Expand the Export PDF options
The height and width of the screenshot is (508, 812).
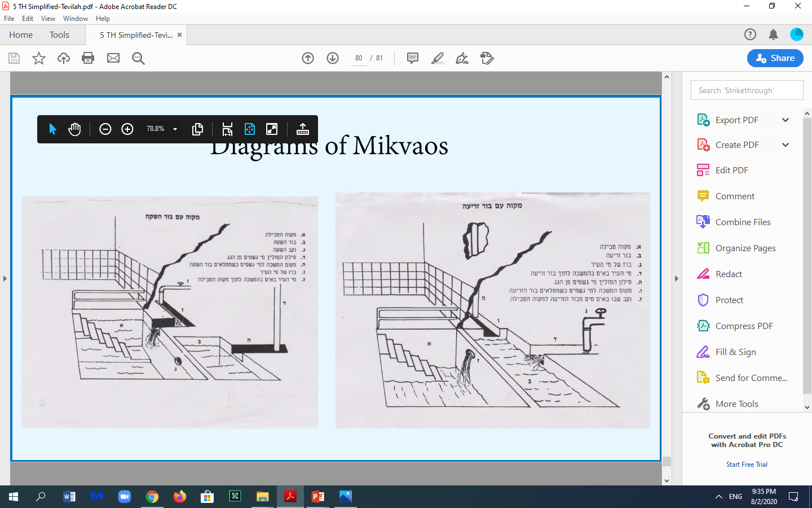pyautogui.click(x=785, y=120)
